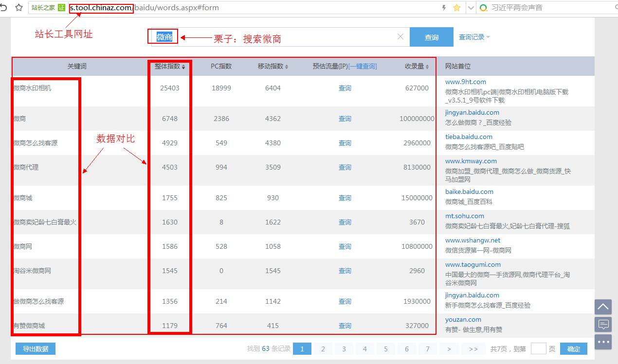The image size is (618, 364).
Task: Click the blue 查询 search button
Action: tap(431, 36)
